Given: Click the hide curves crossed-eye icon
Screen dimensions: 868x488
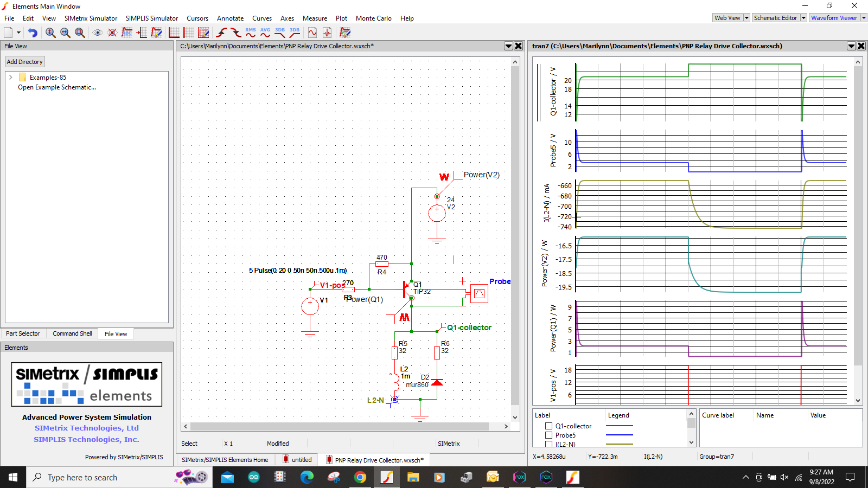Looking at the screenshot, I should point(112,33).
